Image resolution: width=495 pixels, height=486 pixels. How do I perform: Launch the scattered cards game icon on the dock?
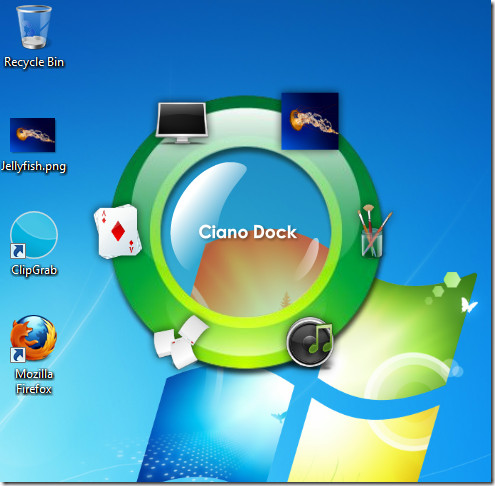tap(180, 342)
